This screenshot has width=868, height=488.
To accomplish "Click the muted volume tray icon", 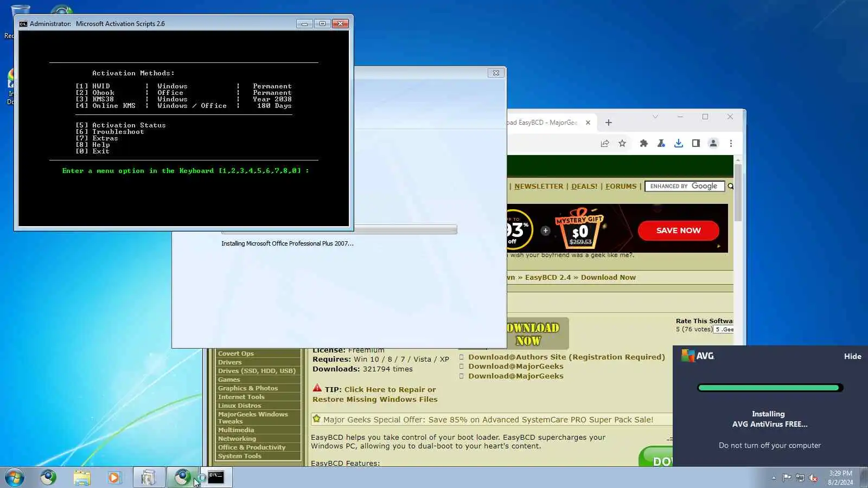I will click(x=813, y=478).
